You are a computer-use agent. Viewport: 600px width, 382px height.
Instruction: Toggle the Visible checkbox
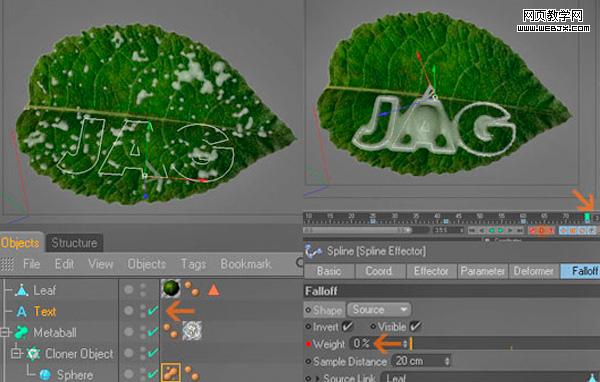tap(415, 326)
